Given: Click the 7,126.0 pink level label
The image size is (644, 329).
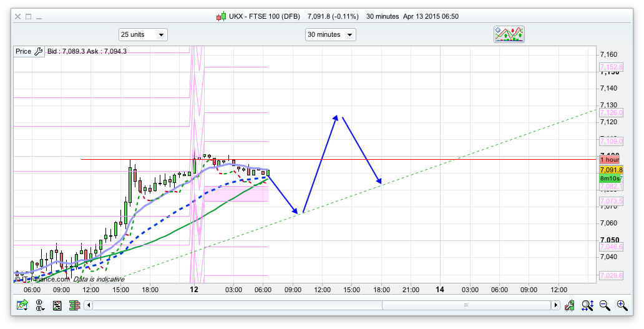Looking at the screenshot, I should 611,112.
